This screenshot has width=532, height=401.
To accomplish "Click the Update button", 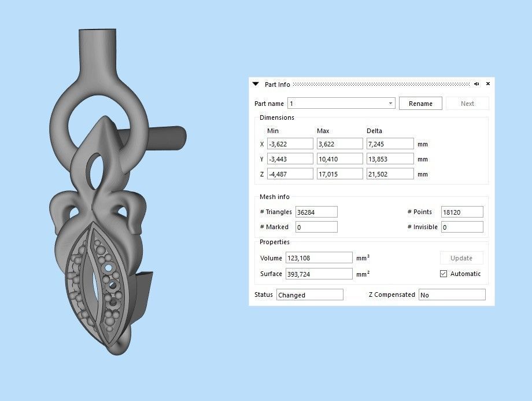I will (461, 258).
